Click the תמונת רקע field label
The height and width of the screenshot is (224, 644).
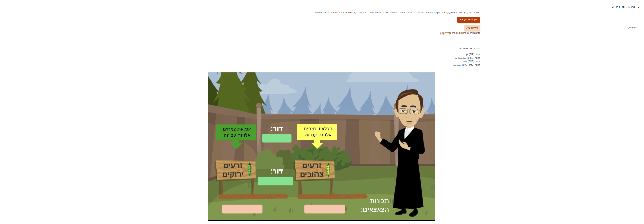632,28
